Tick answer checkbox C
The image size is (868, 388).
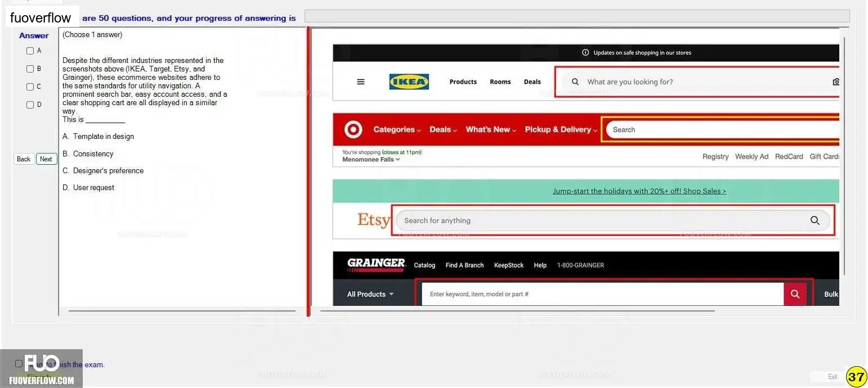[30, 87]
